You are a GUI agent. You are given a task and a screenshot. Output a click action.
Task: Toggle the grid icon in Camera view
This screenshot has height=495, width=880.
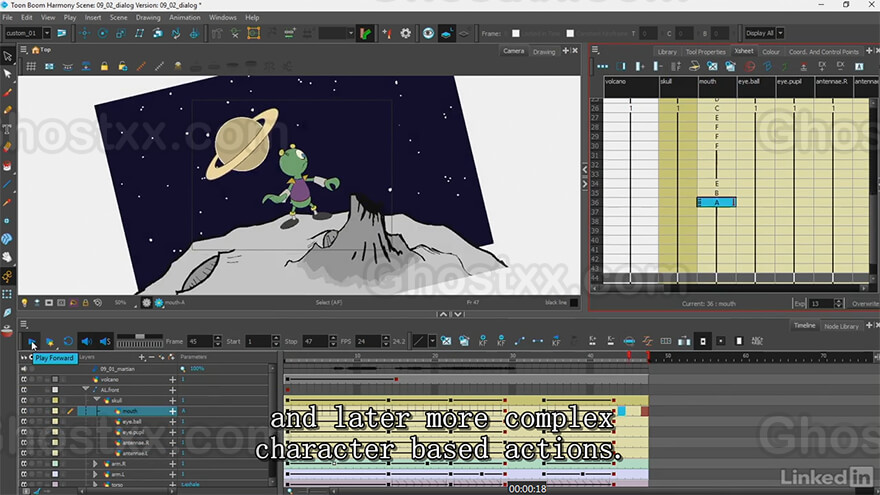31,66
